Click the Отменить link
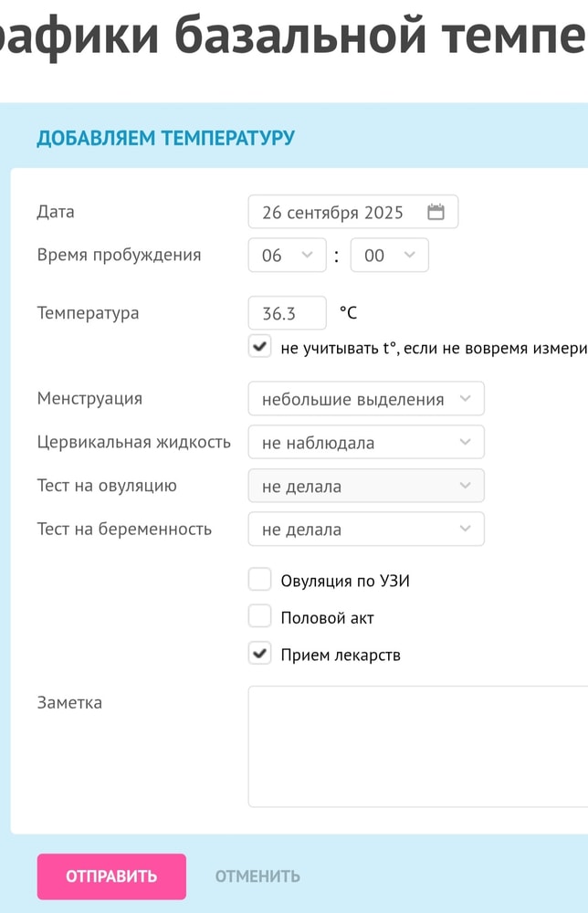The width and height of the screenshot is (588, 913). tap(257, 876)
